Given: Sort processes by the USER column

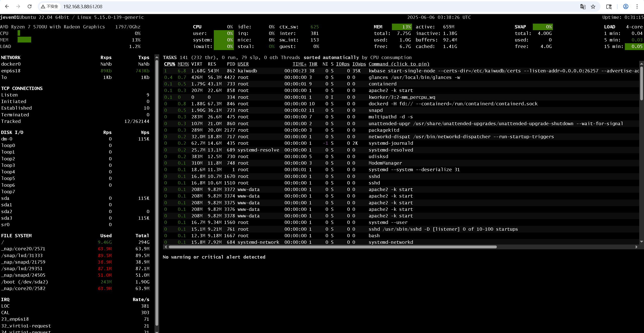Looking at the screenshot, I should [x=243, y=64].
